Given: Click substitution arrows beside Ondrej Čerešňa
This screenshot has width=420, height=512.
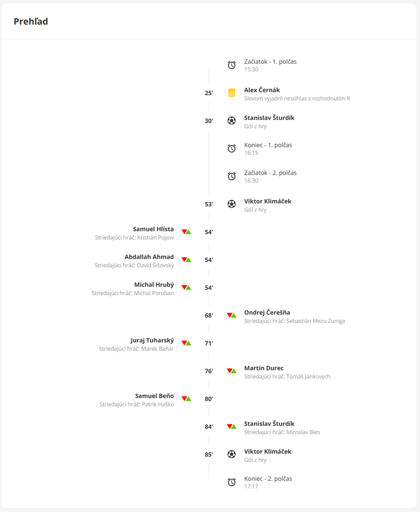Looking at the screenshot, I should 231,315.
